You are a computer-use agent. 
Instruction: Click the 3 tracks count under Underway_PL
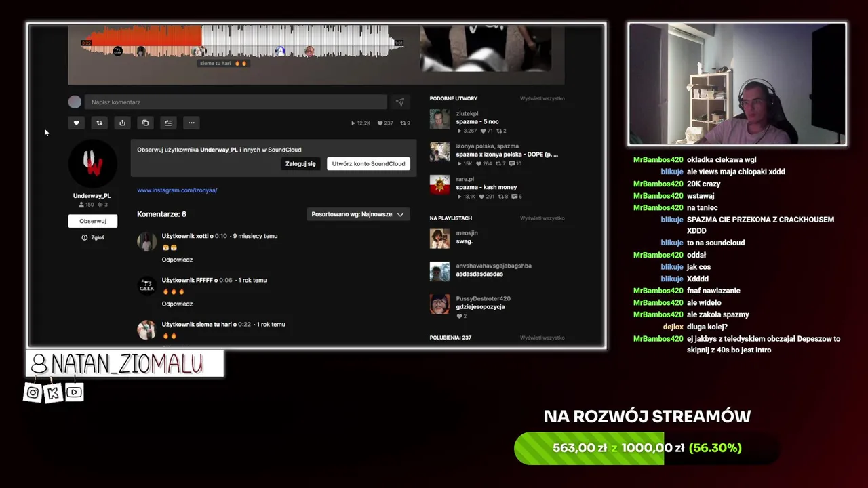103,205
